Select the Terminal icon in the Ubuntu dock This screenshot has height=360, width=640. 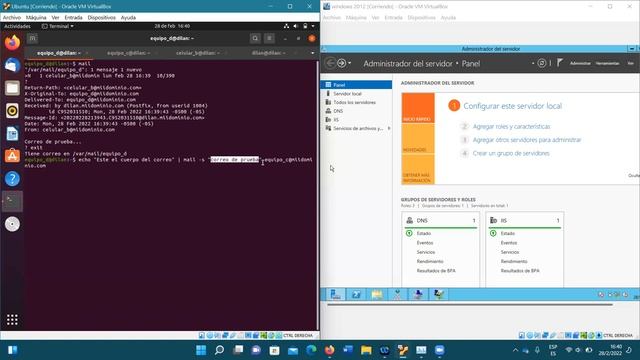(x=12, y=201)
